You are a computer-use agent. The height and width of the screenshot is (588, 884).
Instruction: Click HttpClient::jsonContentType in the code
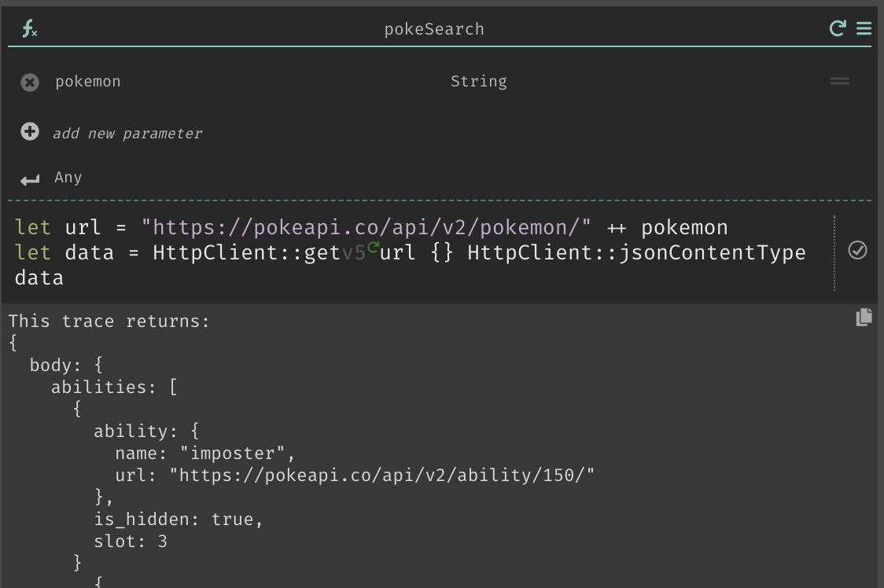(636, 252)
